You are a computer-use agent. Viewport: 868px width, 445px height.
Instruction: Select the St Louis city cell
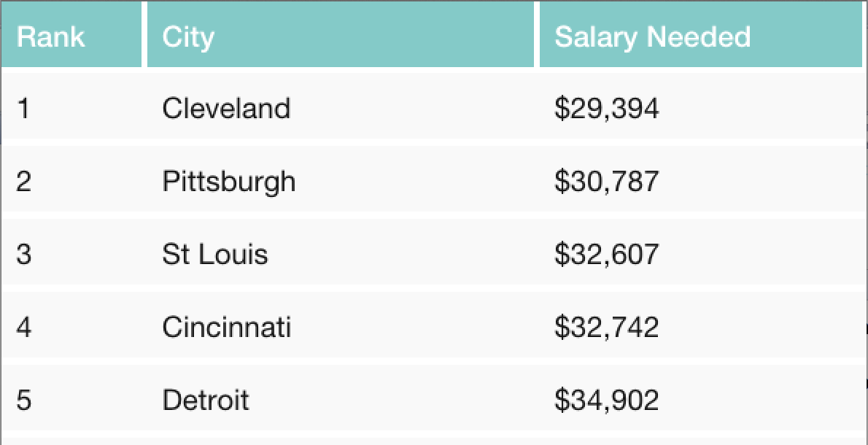pyautogui.click(x=215, y=254)
